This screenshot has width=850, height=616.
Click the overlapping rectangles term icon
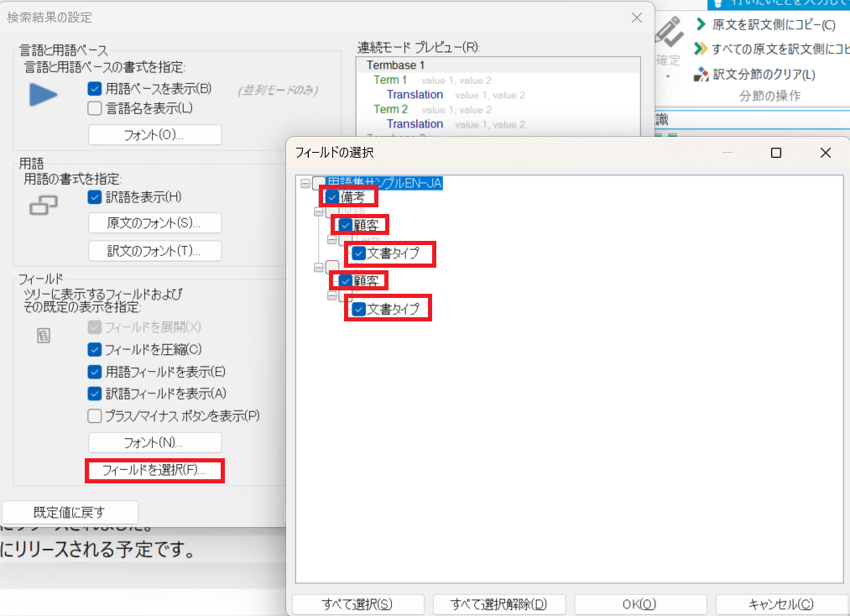point(43,204)
